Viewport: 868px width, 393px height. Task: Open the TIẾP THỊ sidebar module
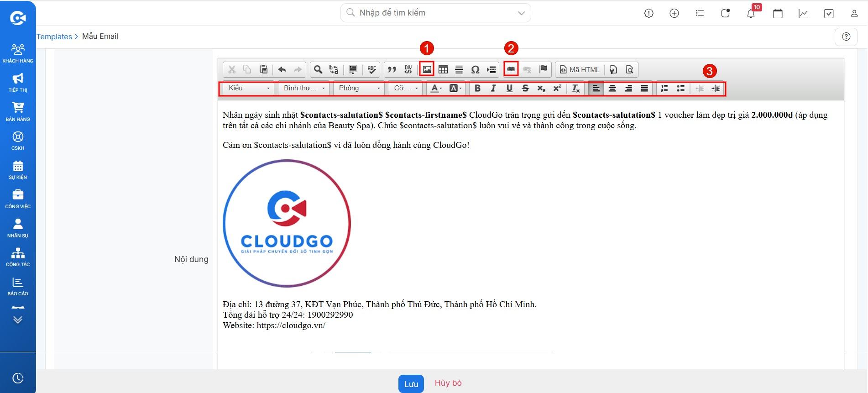[18, 83]
